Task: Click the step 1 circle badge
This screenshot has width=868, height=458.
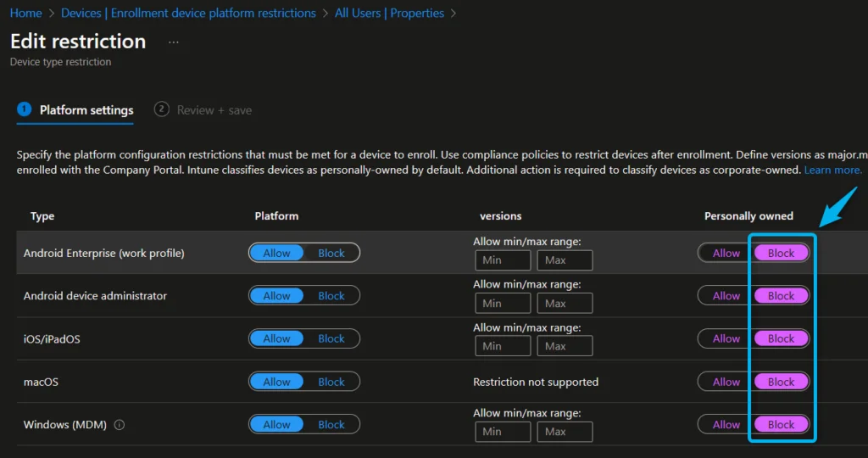Action: coord(24,109)
